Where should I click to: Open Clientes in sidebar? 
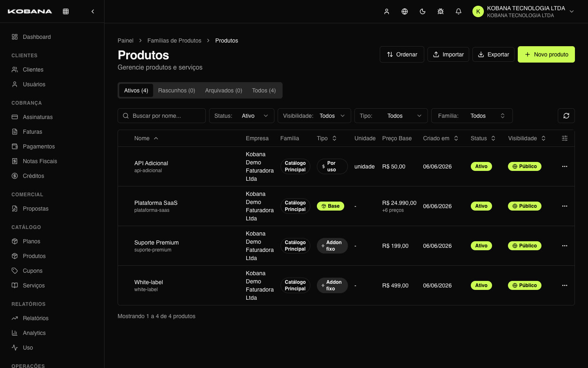point(52,70)
